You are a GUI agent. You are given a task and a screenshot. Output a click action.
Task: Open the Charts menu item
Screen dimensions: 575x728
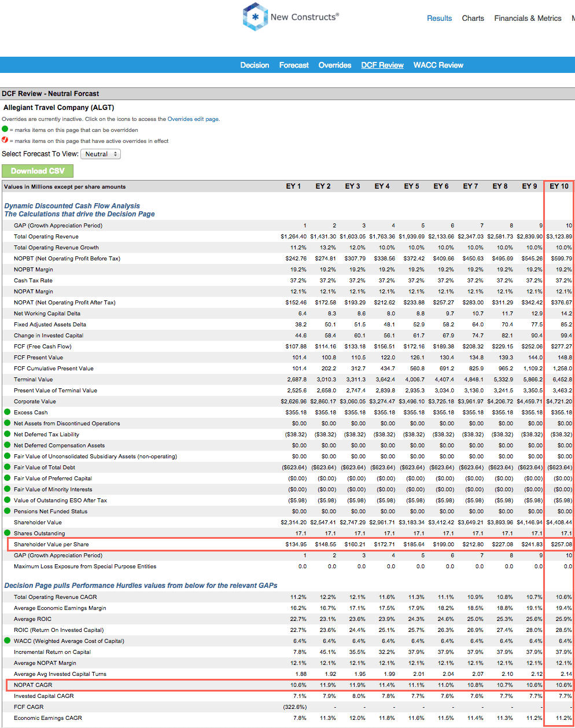[473, 19]
